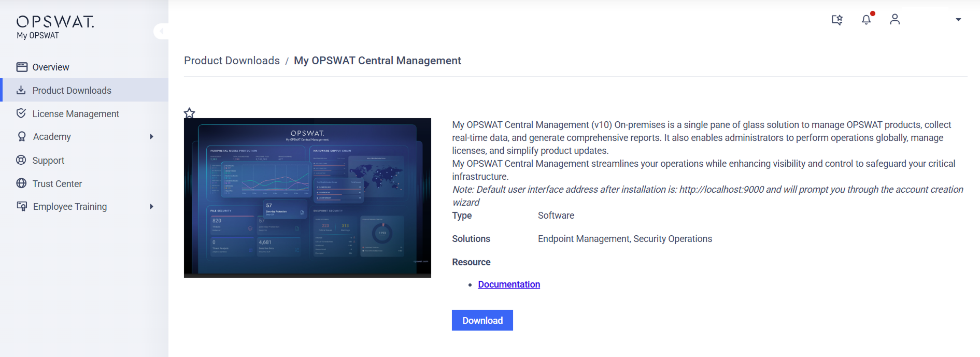The width and height of the screenshot is (980, 357).
Task: Click the License Management shield icon
Action: pyautogui.click(x=21, y=113)
